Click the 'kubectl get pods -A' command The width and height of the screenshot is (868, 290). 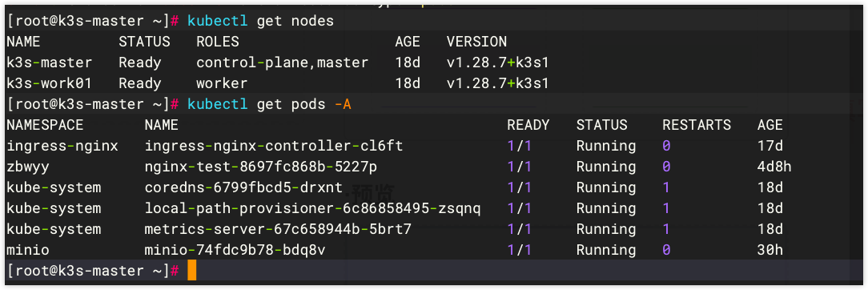270,104
